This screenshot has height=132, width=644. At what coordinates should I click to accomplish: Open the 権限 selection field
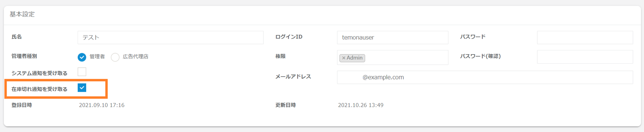[x=406, y=58]
